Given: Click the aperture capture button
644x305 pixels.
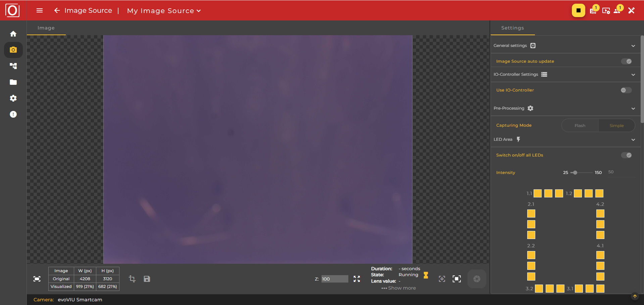Looking at the screenshot, I should 477,279.
